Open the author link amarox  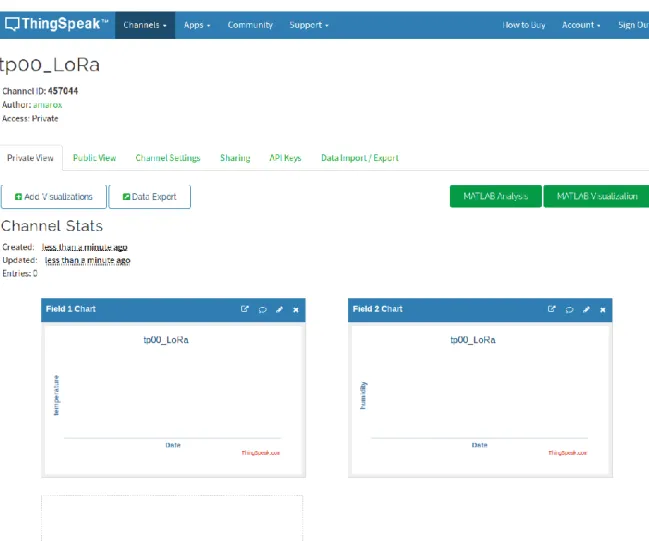pos(48,105)
